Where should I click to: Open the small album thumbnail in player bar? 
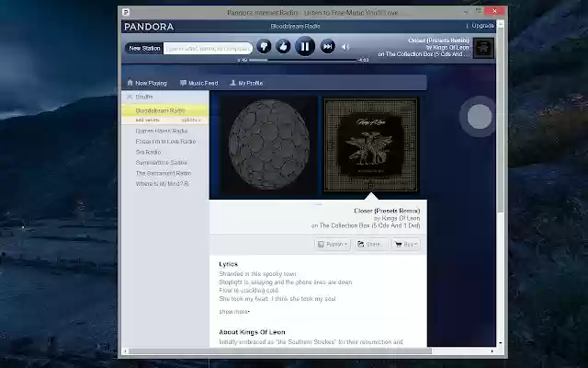(483, 48)
